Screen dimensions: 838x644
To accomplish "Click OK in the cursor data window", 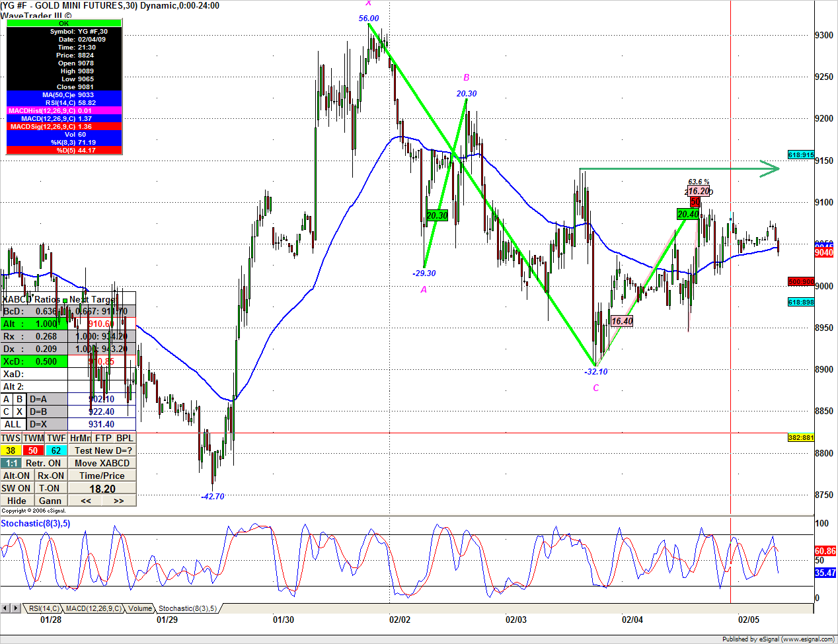I will [64, 23].
